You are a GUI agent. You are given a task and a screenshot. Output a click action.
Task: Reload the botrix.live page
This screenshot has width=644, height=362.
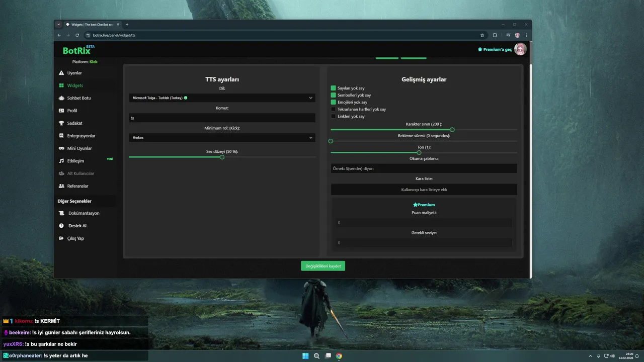(x=77, y=35)
